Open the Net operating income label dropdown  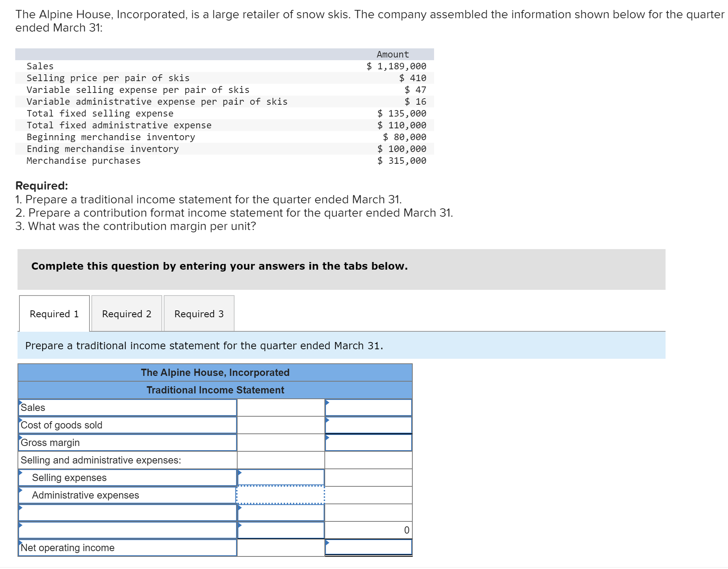[20, 547]
